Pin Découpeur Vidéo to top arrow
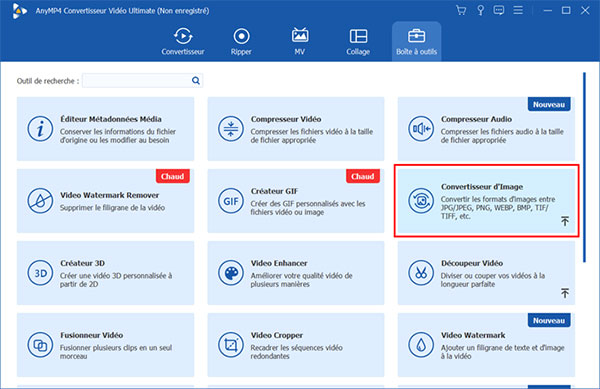This screenshot has width=600, height=389. (565, 293)
